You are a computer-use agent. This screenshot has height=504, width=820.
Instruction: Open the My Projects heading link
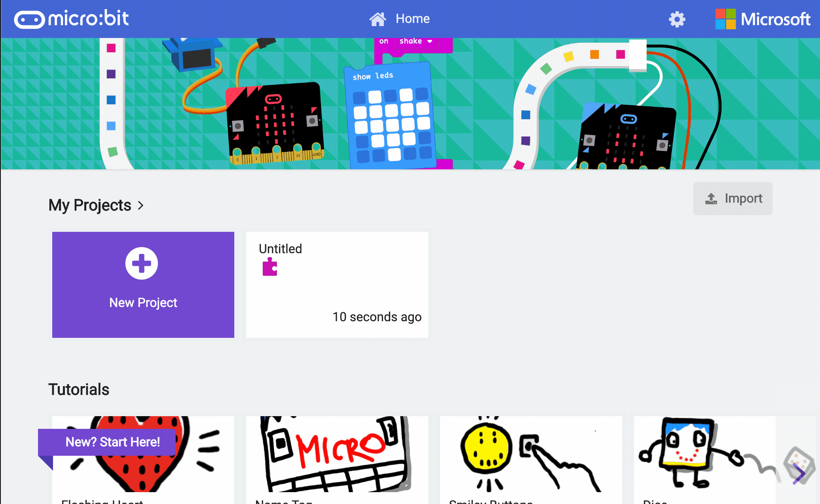click(90, 205)
